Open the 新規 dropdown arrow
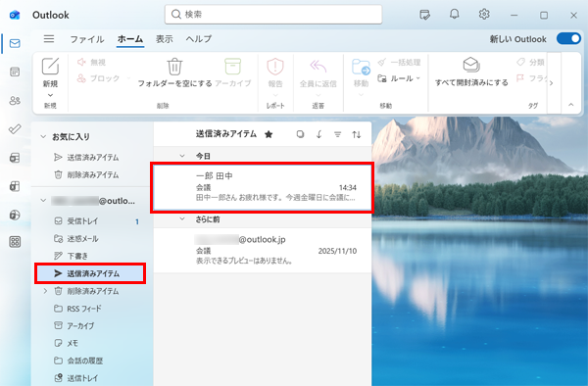This screenshot has height=386, width=588. [x=50, y=95]
